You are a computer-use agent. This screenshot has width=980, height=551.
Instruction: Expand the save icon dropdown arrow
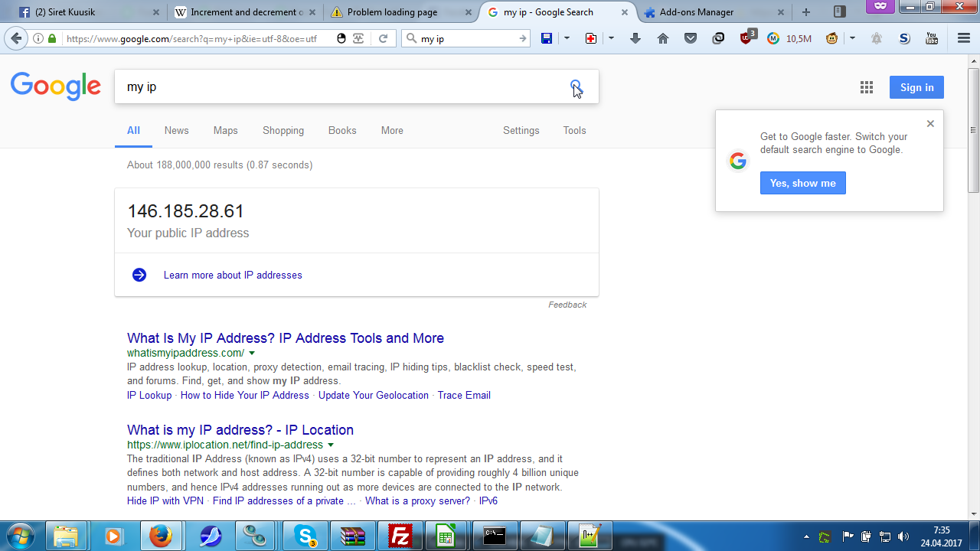(567, 38)
